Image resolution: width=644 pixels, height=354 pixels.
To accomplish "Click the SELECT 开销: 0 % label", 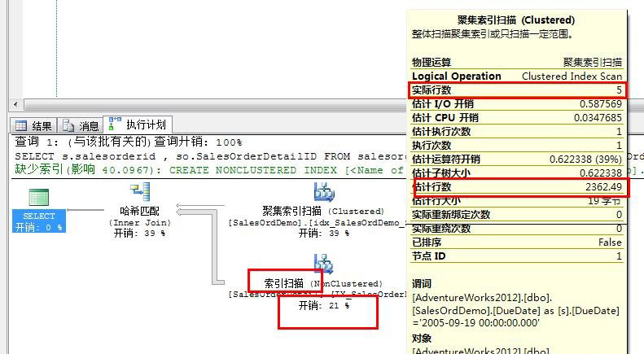I will (x=39, y=222).
